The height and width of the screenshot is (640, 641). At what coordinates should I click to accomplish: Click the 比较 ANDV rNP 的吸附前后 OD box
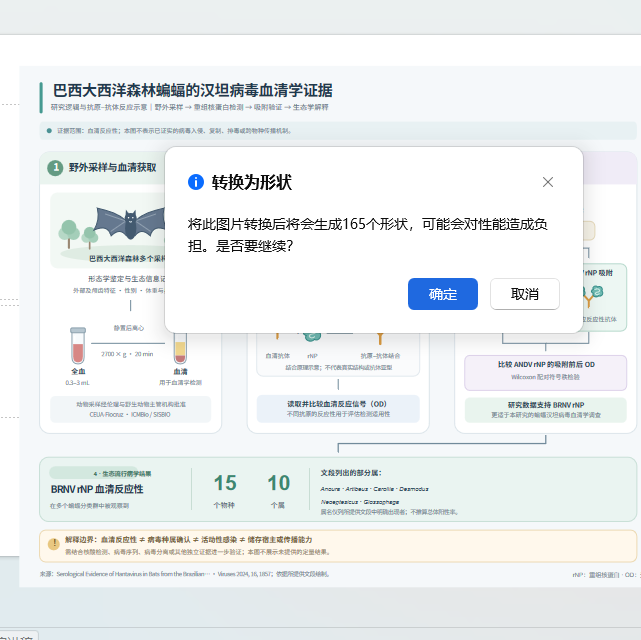[545, 373]
